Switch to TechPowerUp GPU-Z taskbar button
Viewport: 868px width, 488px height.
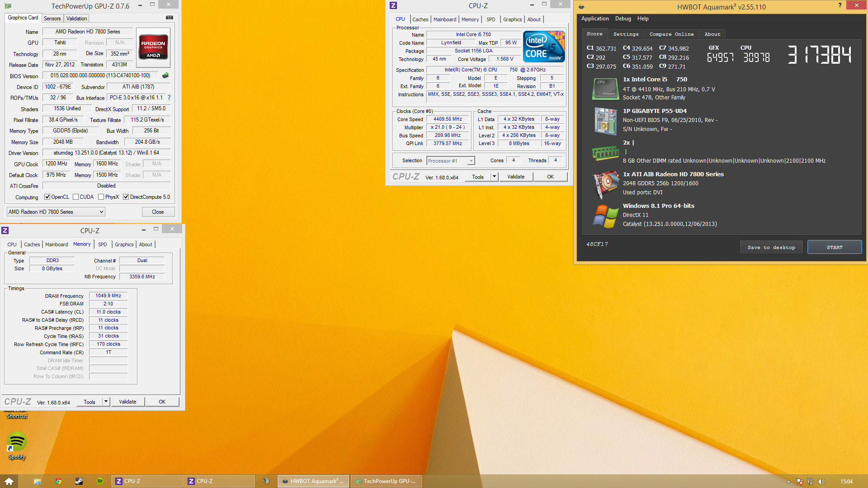click(386, 481)
